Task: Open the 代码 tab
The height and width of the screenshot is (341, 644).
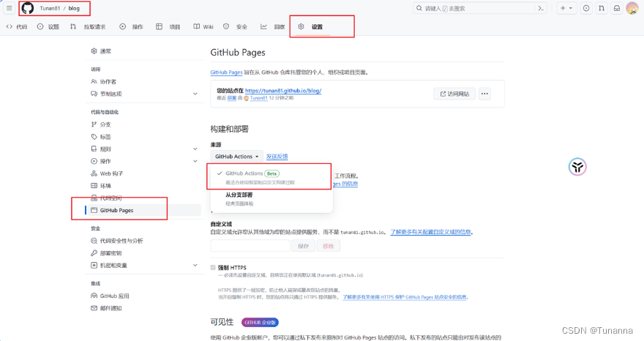Action: [x=17, y=26]
